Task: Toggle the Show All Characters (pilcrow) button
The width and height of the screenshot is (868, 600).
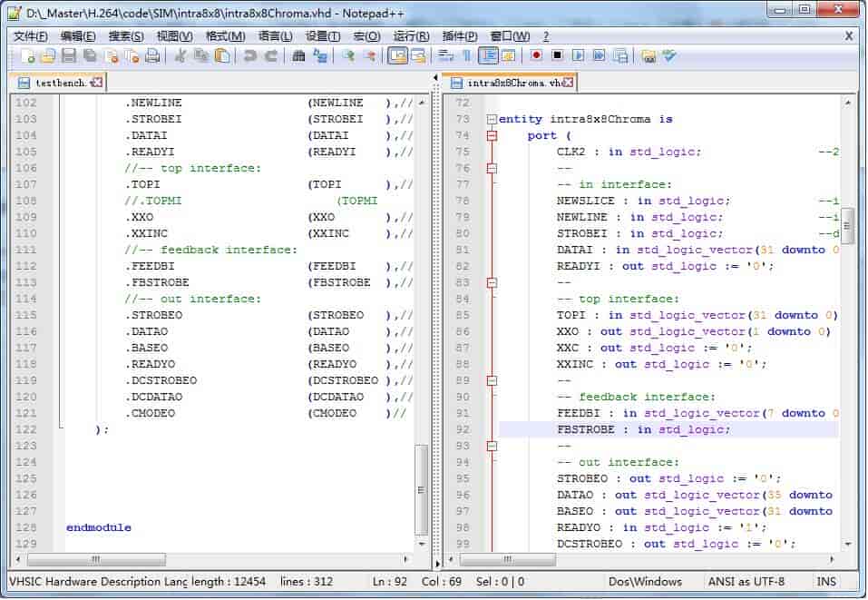Action: pyautogui.click(x=468, y=56)
